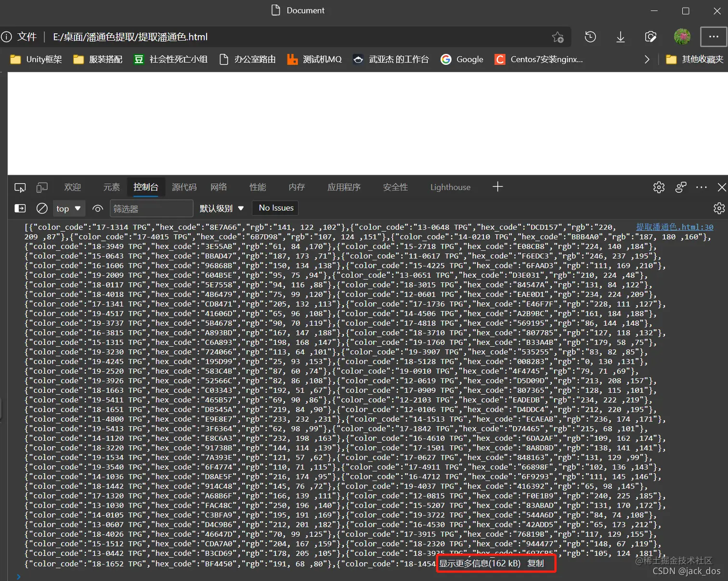
Task: Switch to the 性能 tab
Action: click(x=258, y=187)
